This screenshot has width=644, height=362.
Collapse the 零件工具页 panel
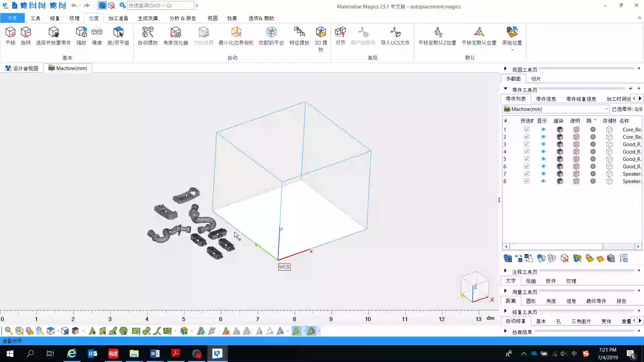tap(505, 89)
